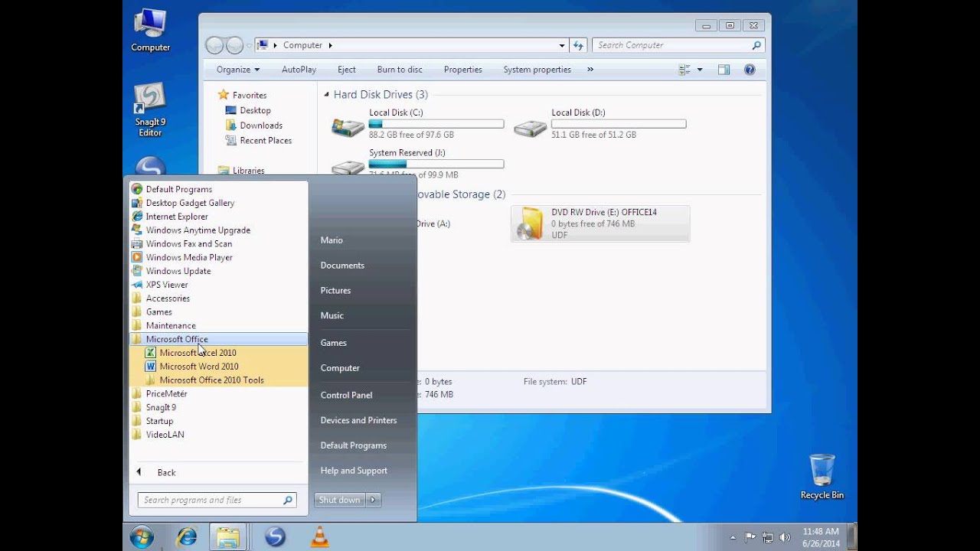The image size is (980, 551).
Task: Toggle the preview pane
Action: 724,70
